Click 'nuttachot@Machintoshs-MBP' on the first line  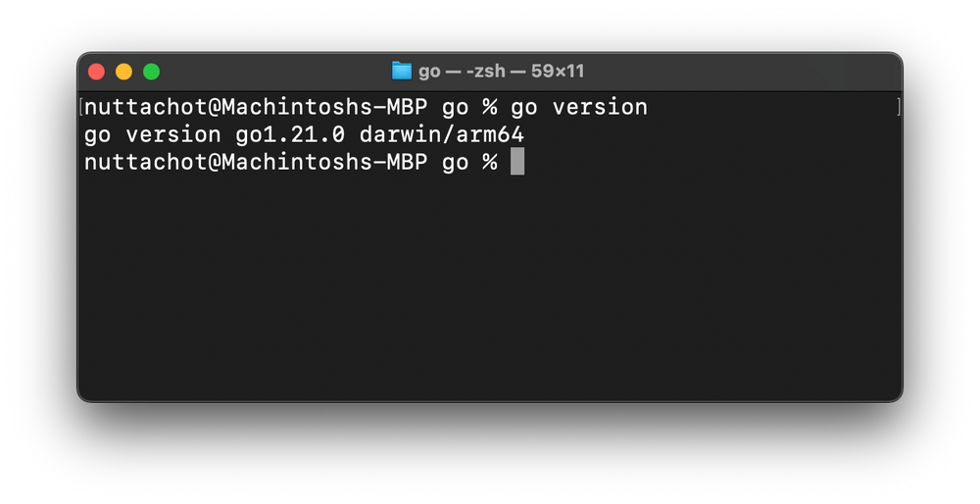256,108
